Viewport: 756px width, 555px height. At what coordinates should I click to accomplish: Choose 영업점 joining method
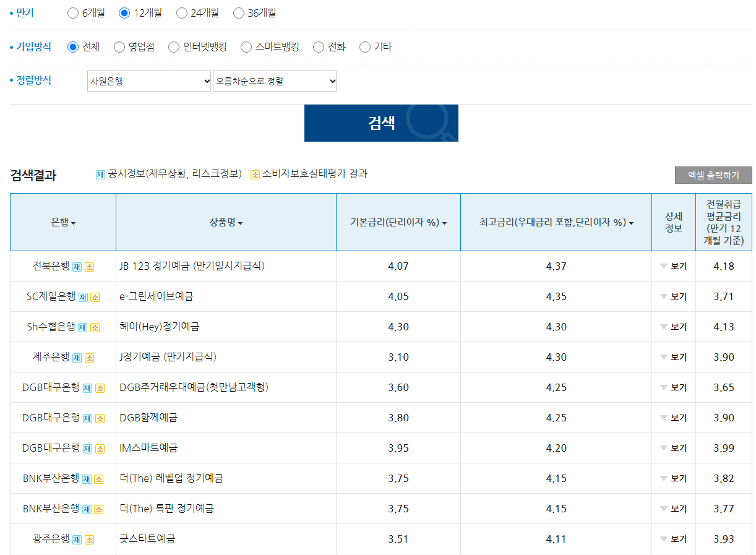(x=119, y=47)
